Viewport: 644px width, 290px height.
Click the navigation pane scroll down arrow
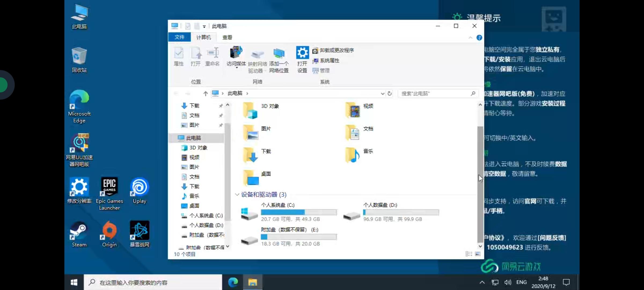coord(228,247)
